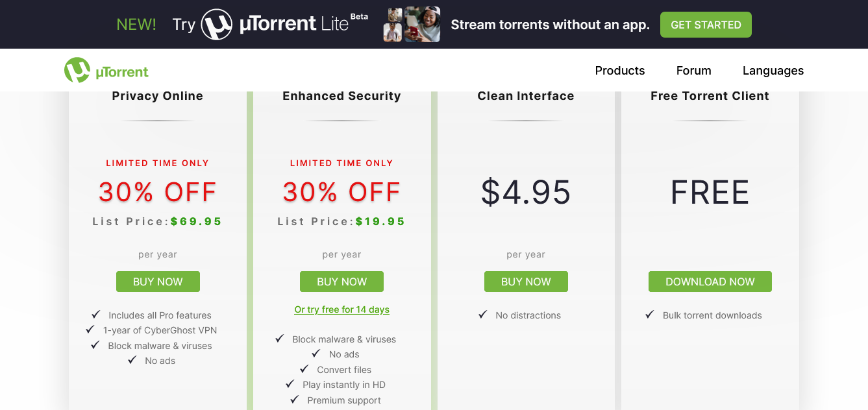868x410 pixels.
Task: Open the Forum page
Action: (x=693, y=71)
